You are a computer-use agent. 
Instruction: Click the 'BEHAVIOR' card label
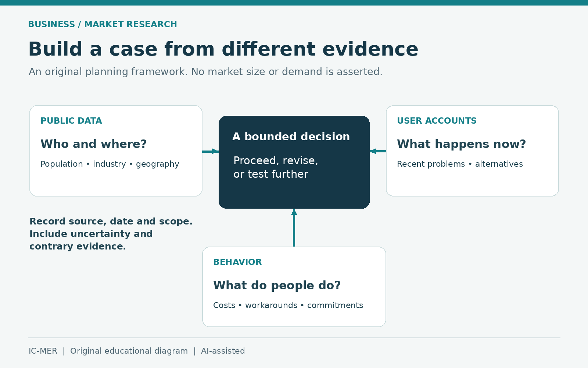237,262
